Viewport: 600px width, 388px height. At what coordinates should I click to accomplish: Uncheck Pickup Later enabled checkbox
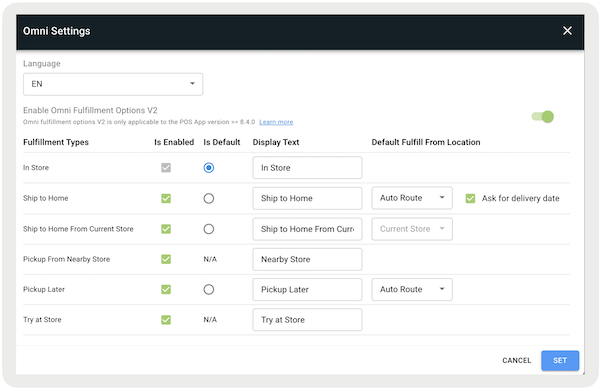click(166, 289)
